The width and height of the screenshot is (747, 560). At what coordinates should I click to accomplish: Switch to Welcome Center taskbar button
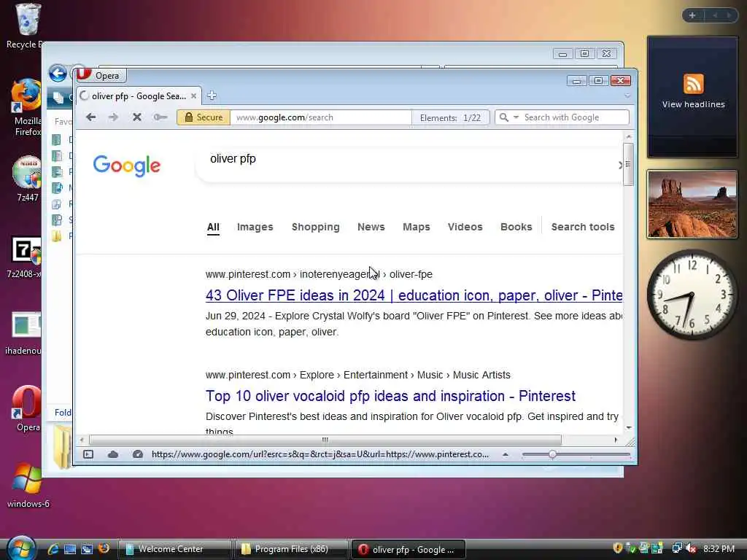click(x=174, y=549)
